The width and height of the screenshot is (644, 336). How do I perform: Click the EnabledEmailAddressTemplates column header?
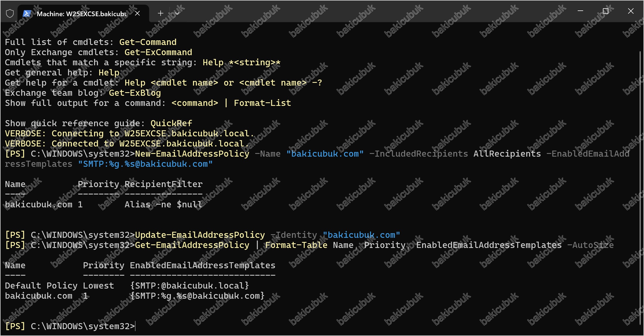pyautogui.click(x=203, y=266)
